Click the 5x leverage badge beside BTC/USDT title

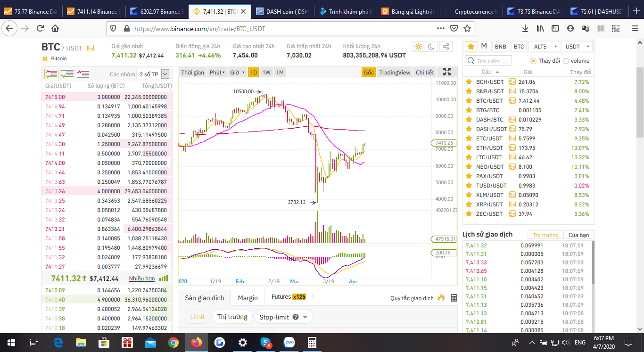tap(90, 48)
